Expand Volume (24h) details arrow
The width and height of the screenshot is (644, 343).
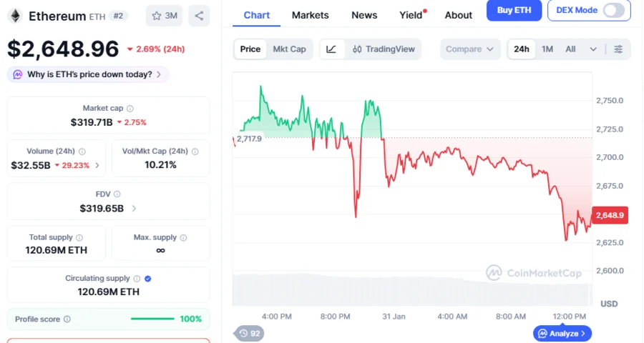click(97, 166)
